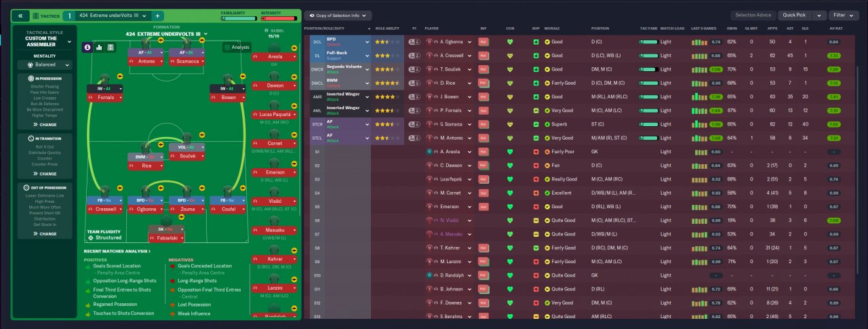Select the player-info pitch view icon

coord(87,47)
